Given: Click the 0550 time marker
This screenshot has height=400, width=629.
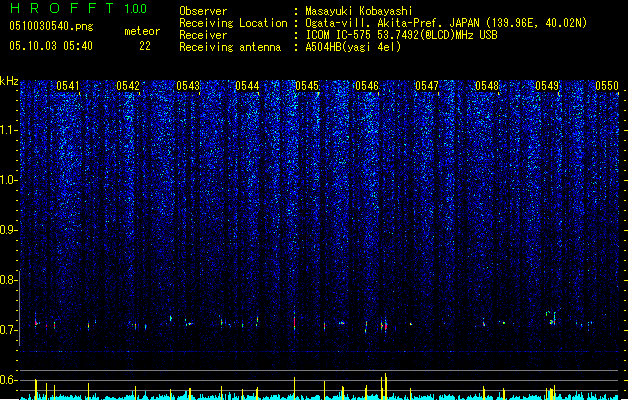Looking at the screenshot, I should click(x=607, y=86).
